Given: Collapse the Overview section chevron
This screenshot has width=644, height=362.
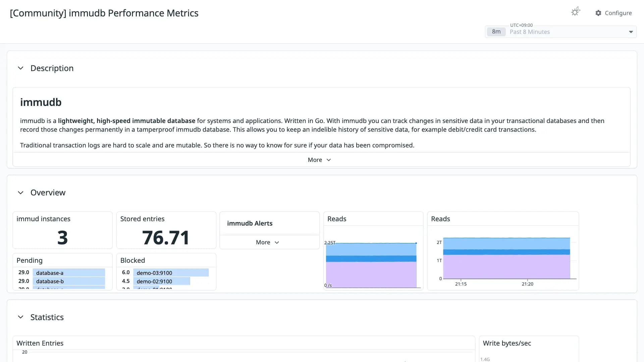Looking at the screenshot, I should click(x=20, y=193).
